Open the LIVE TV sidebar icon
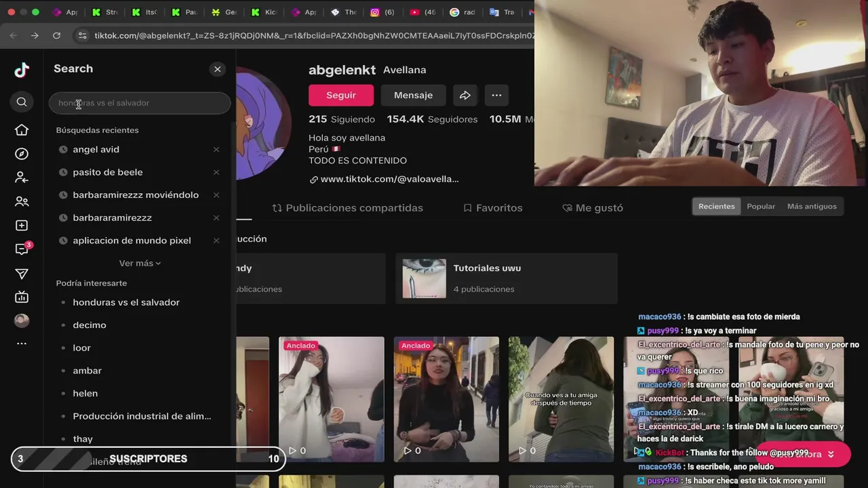This screenshot has height=488, width=868. click(22, 297)
